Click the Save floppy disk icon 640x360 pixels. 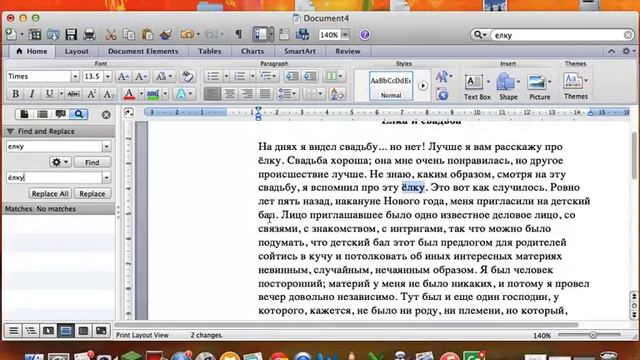tap(71, 35)
